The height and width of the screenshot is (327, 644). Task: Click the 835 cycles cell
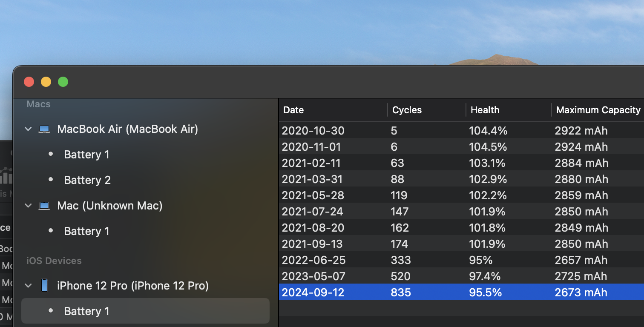[401, 293]
